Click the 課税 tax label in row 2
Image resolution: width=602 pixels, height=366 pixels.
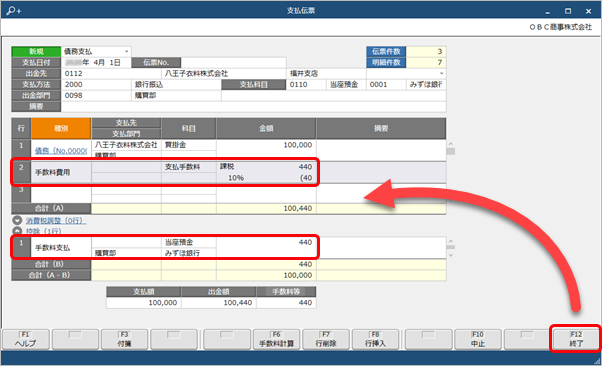coord(227,166)
